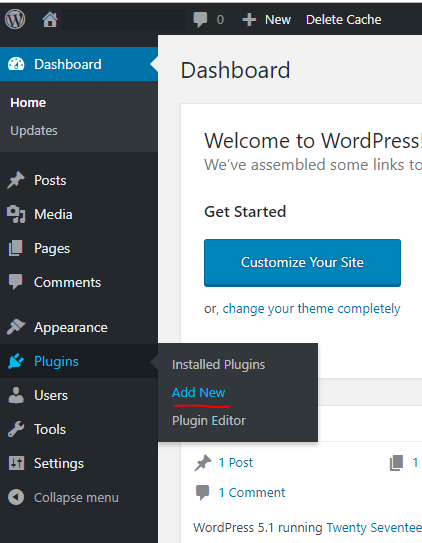Click Customize Your Site button
Screen dimensions: 422x543
(x=302, y=262)
